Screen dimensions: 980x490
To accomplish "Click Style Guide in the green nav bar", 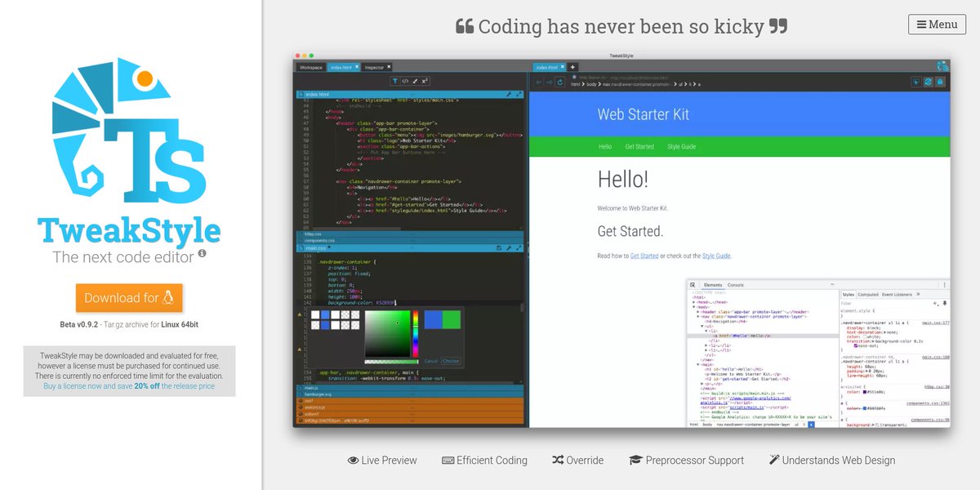I will tap(682, 147).
